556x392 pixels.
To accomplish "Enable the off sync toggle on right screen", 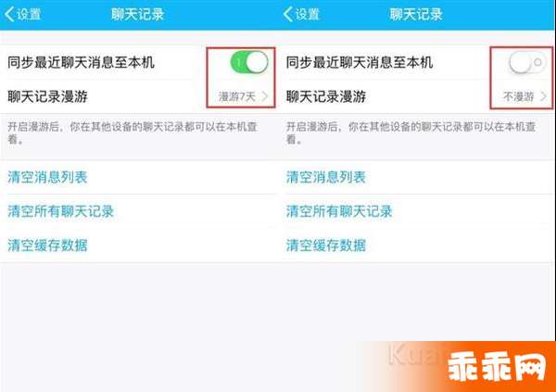I will (x=527, y=62).
